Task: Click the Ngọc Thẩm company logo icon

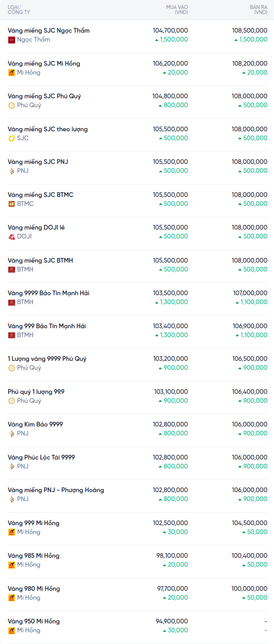Action: click(x=12, y=40)
